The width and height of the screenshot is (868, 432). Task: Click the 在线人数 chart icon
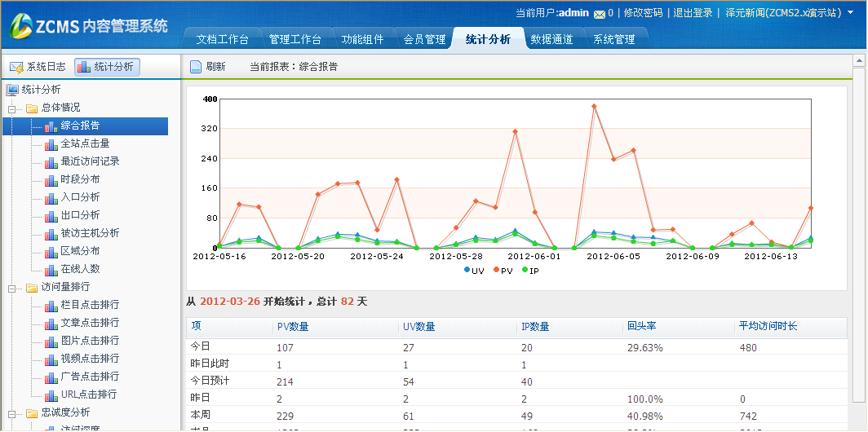[x=51, y=269]
